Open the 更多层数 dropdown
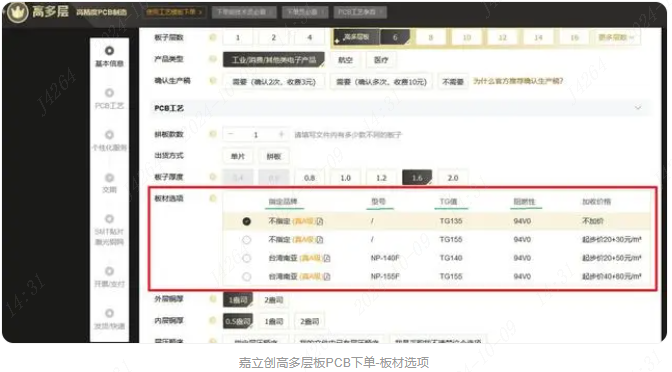Screen dimensions: 672x372 tap(615, 37)
